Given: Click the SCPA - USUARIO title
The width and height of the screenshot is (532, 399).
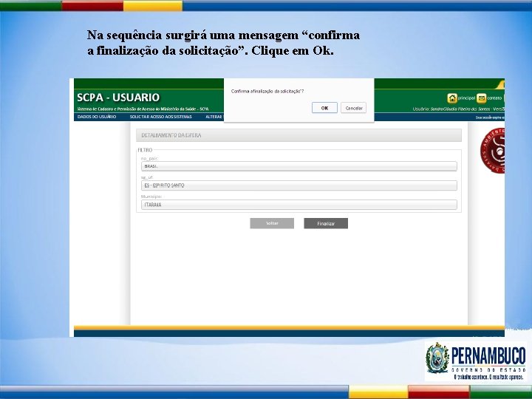Looking at the screenshot, I should (118, 98).
